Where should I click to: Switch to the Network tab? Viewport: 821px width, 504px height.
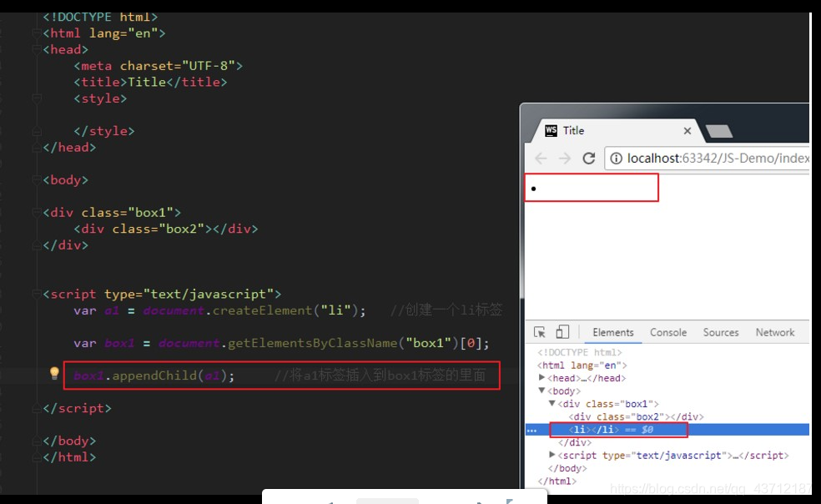(774, 332)
